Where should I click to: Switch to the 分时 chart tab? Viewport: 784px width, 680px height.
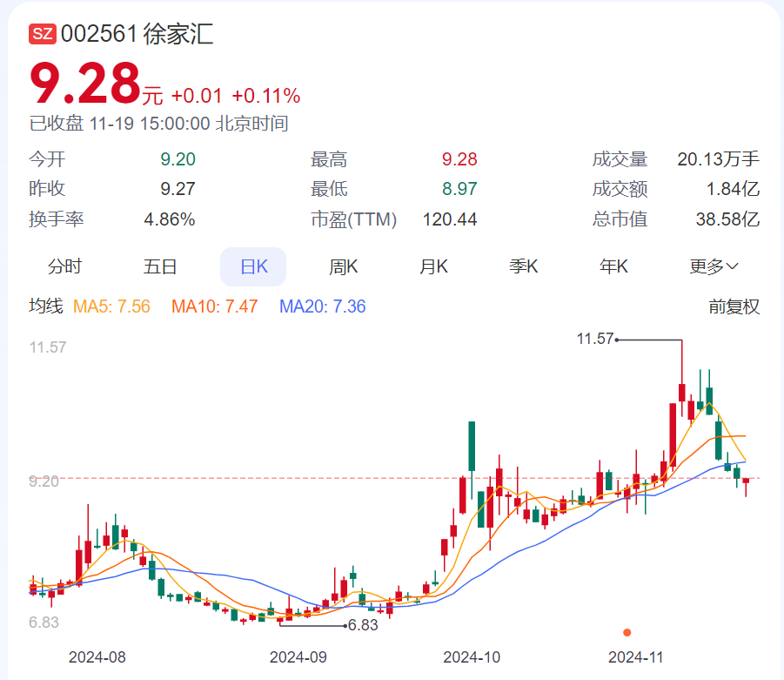[64, 266]
